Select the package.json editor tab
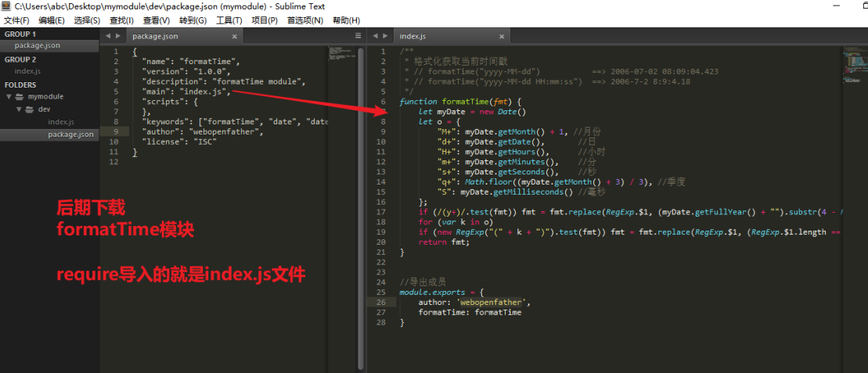The image size is (868, 373). 185,36
